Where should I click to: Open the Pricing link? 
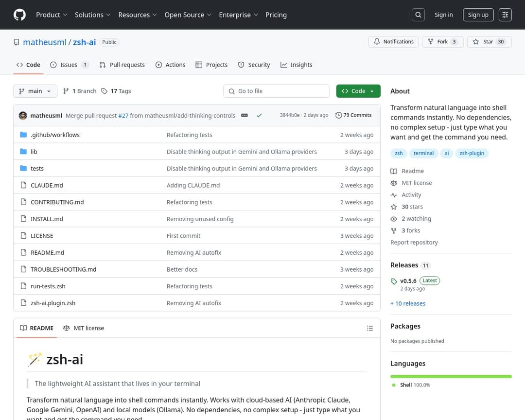pos(276,15)
